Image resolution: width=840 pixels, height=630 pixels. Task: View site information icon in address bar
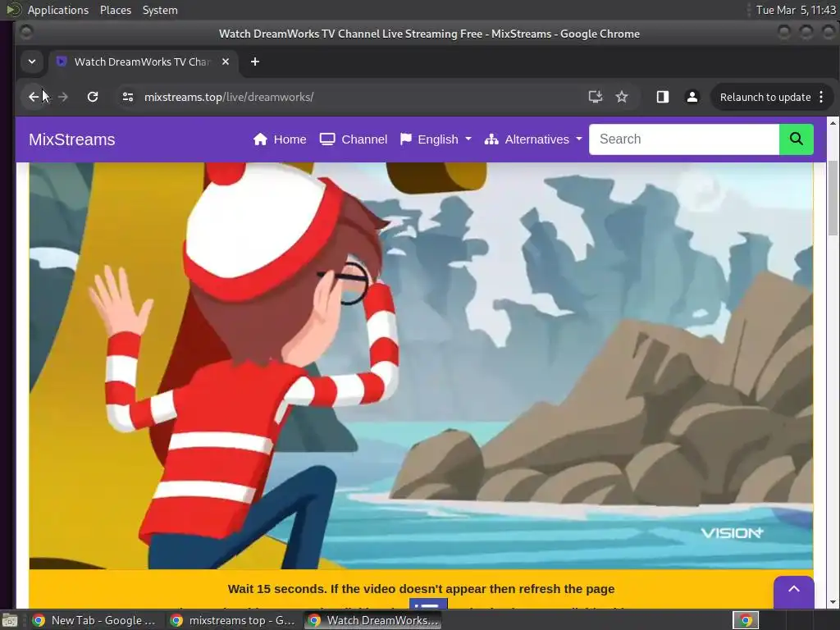click(x=127, y=97)
